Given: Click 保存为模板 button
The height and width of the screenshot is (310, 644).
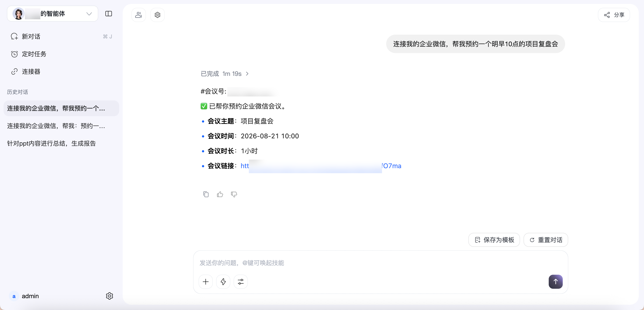Looking at the screenshot, I should click(494, 240).
